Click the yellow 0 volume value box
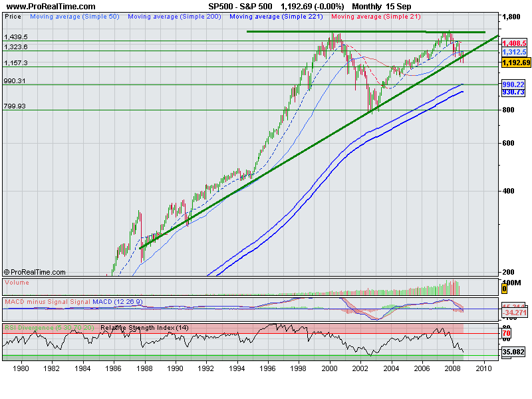 point(505,289)
